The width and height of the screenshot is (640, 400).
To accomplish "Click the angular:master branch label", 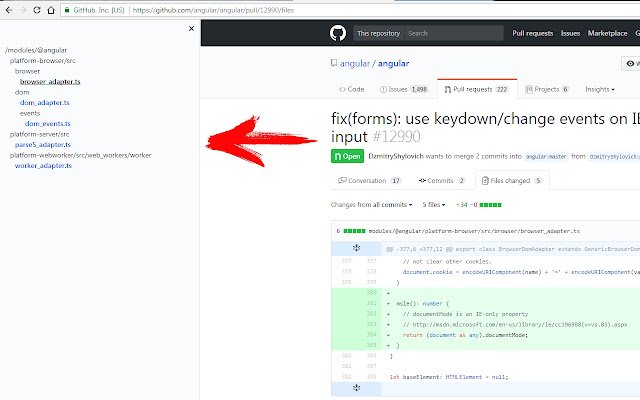I will tap(546, 157).
